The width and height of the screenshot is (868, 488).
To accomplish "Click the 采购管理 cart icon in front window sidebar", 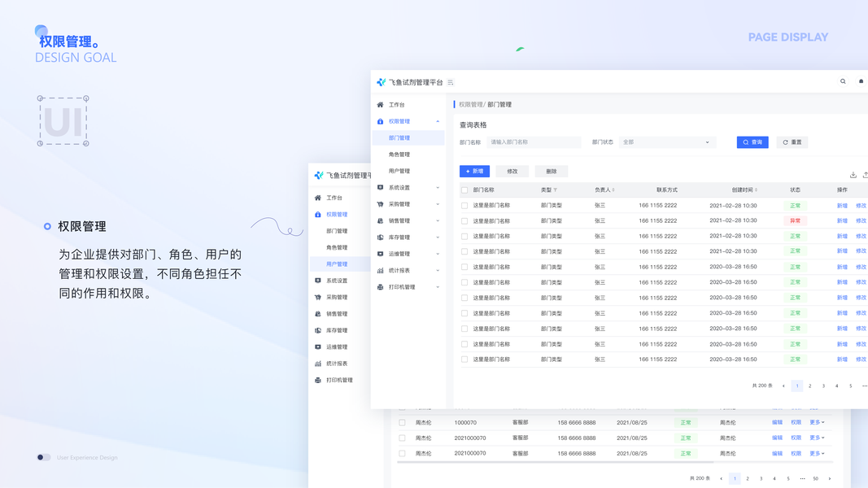I will click(380, 204).
